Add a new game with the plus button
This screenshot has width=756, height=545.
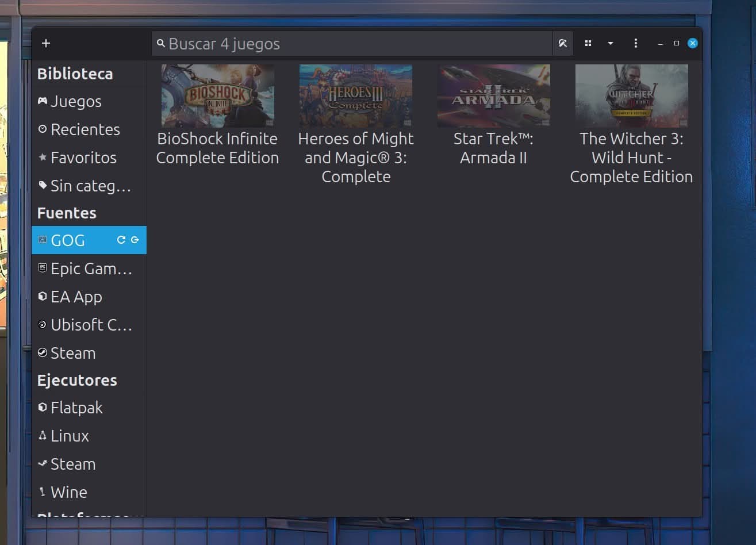46,43
